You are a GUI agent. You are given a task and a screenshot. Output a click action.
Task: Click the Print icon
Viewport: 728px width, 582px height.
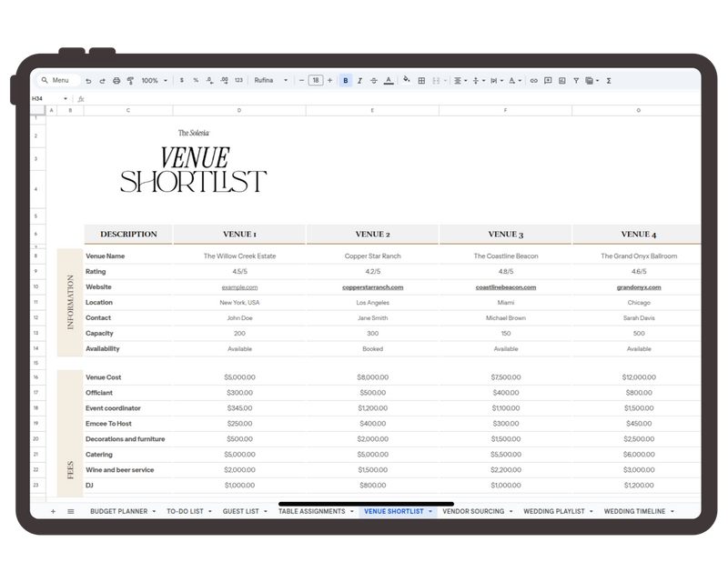coord(116,80)
